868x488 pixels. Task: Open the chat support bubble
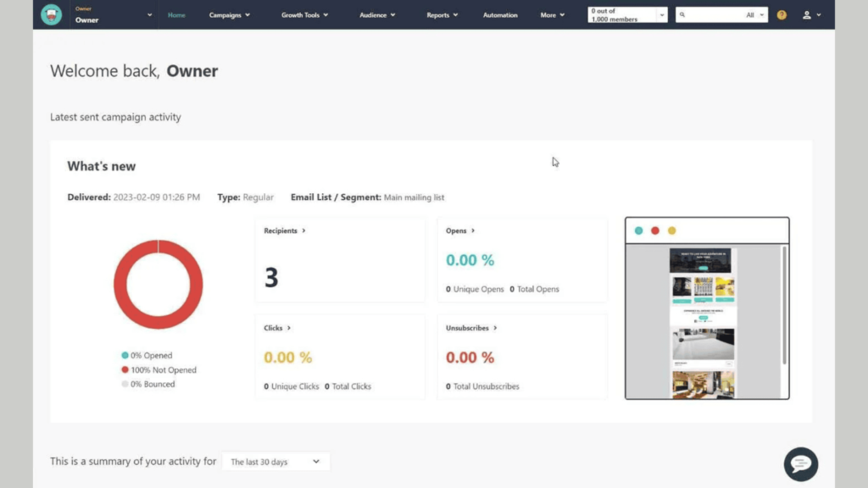(x=800, y=464)
